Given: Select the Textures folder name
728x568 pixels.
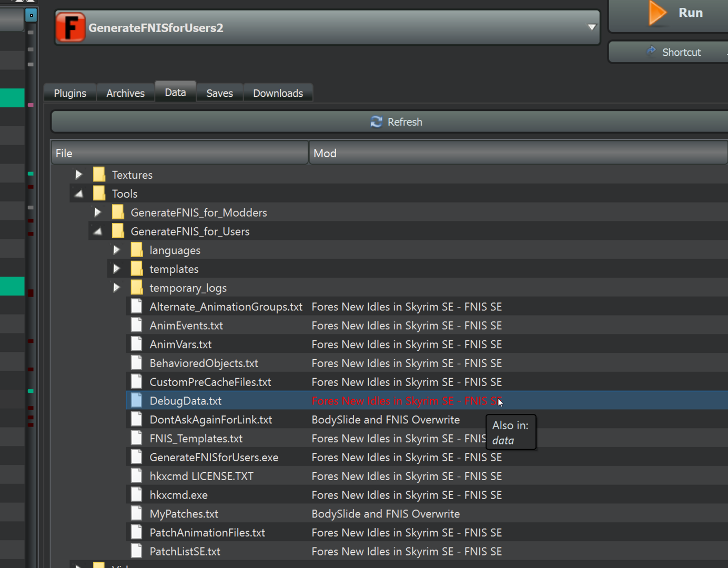Looking at the screenshot, I should click(x=132, y=175).
